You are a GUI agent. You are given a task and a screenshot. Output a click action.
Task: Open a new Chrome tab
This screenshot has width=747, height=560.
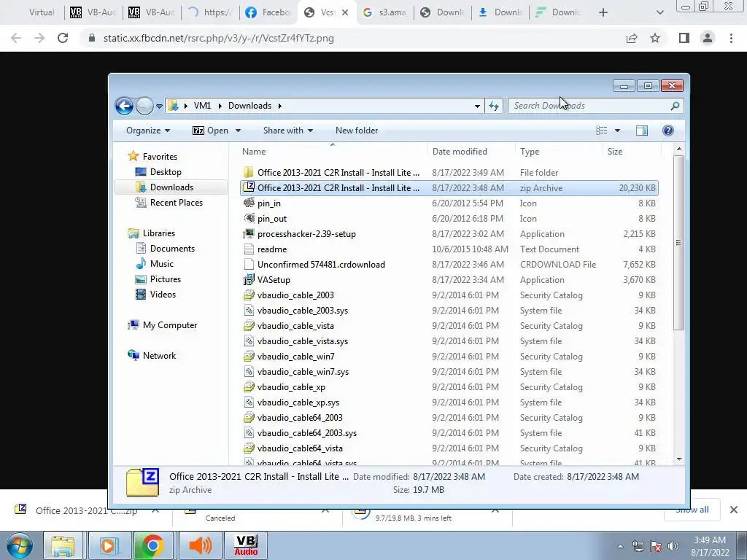(x=603, y=12)
